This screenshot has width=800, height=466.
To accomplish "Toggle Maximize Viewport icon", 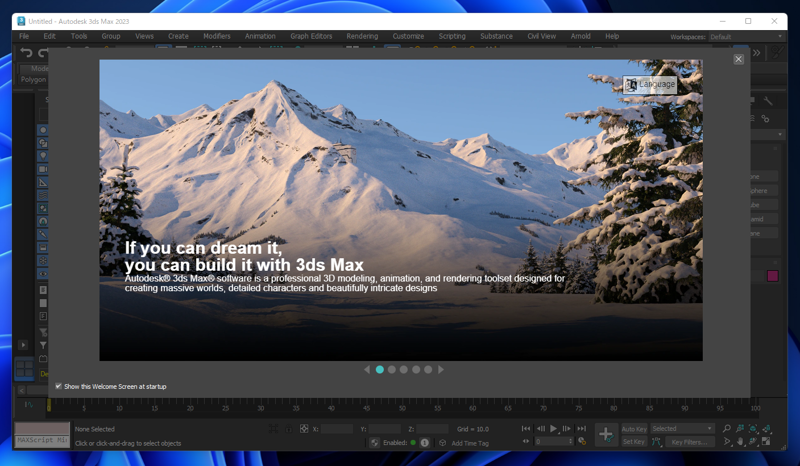I will 766,441.
